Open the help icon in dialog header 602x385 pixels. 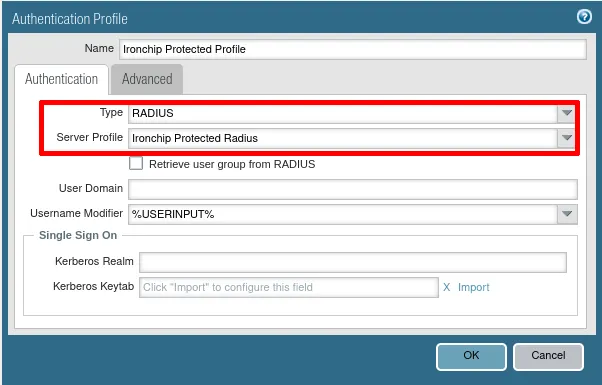584,17
